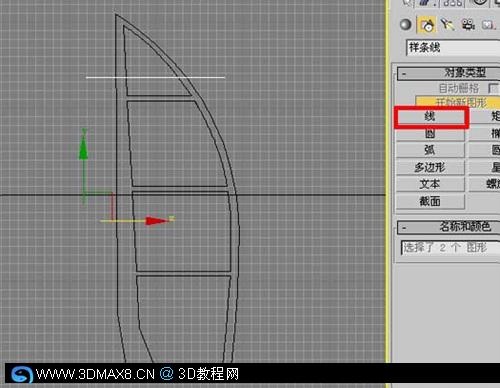This screenshot has height=388, width=500.
Task: Collapse the 名称和颜色 rollout header
Action: pyautogui.click(x=448, y=227)
